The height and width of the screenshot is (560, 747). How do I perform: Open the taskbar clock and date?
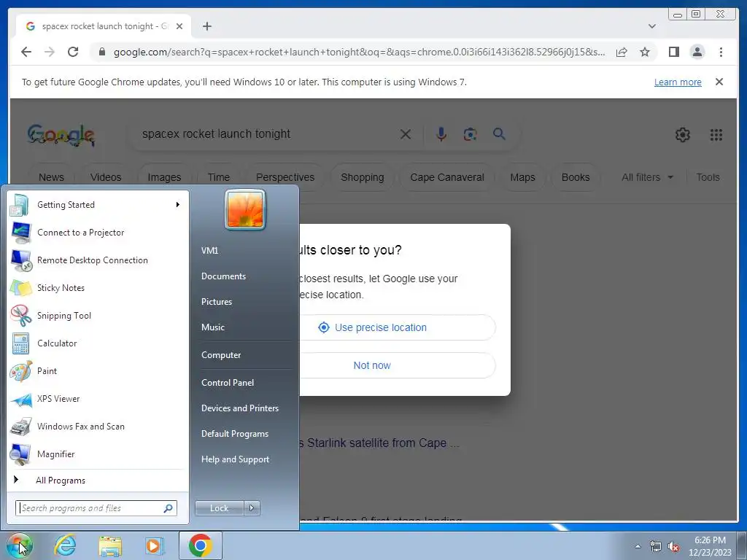click(710, 546)
